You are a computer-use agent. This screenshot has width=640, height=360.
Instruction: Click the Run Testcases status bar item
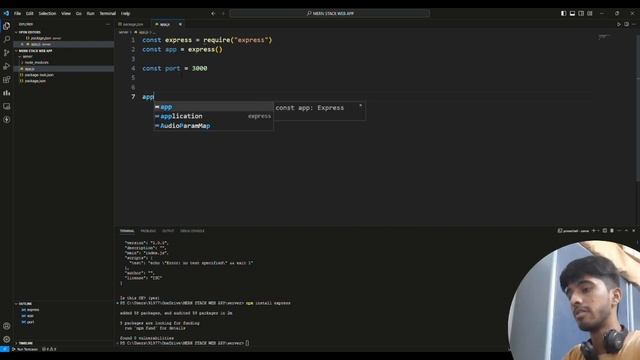[x=25, y=349]
